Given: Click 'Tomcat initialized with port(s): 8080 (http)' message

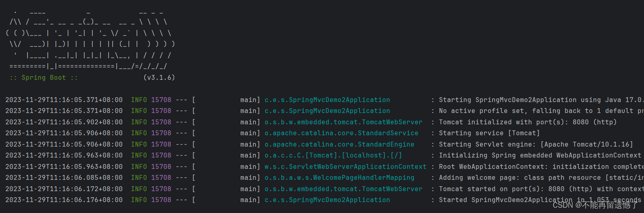Looking at the screenshot, I should (x=528, y=122).
